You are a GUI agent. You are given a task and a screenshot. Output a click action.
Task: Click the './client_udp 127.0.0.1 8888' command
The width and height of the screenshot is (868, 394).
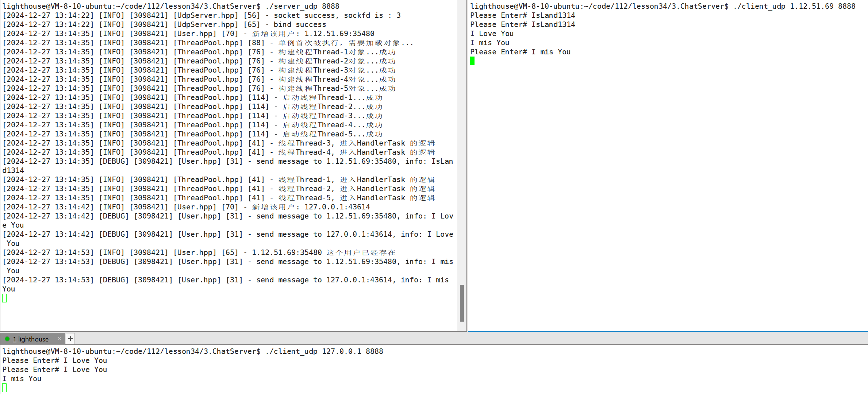(324, 351)
